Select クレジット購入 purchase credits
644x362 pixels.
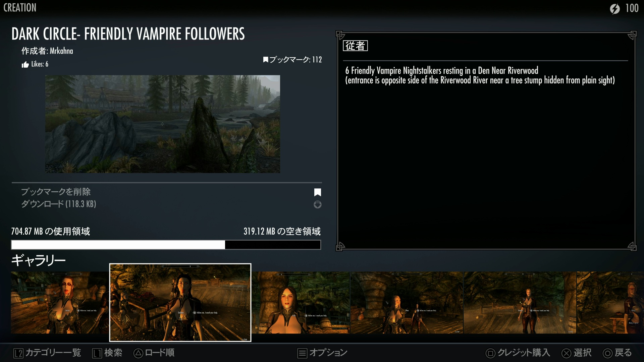[524, 353]
